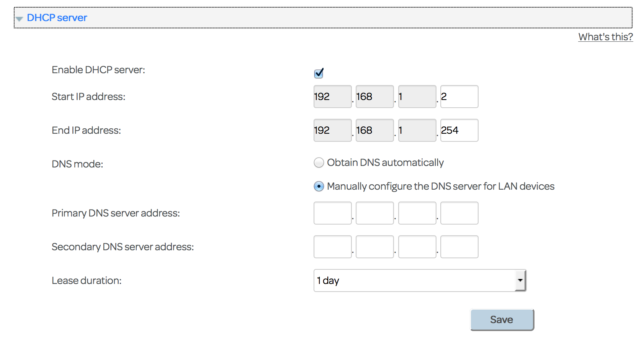This screenshot has width=644, height=351.
Task: Select Manually configure the DNS server option
Action: coord(319,187)
